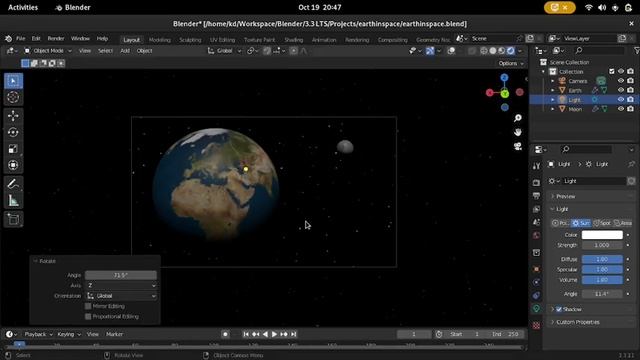Jump to the timeline end frame
Viewport: 640px width, 360px height.
click(x=293, y=334)
